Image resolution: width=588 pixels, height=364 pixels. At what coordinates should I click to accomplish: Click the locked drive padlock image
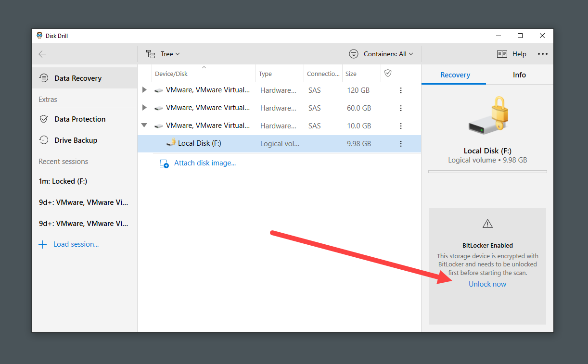tap(488, 115)
